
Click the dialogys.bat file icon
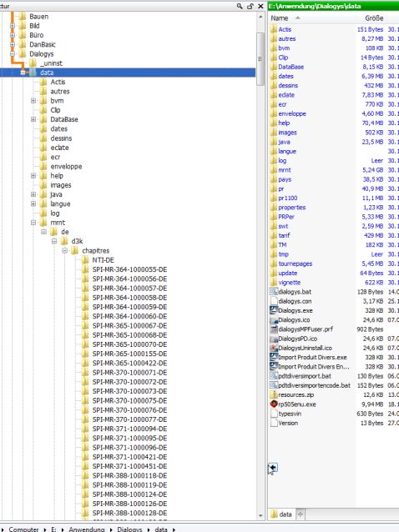(274, 292)
